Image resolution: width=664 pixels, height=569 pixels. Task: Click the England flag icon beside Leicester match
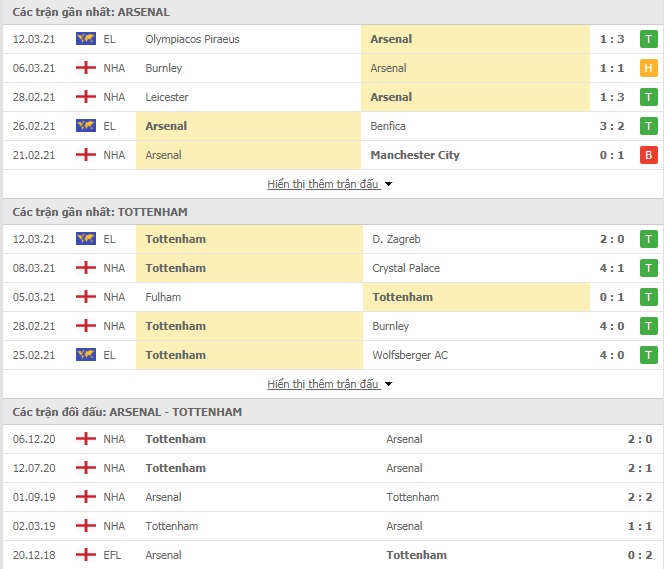(86, 97)
